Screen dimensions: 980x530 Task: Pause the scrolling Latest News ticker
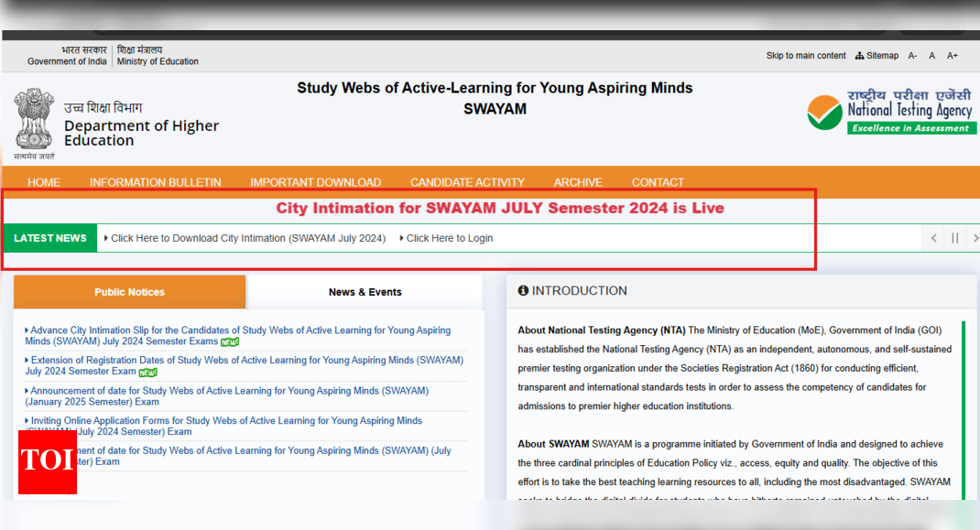tap(953, 237)
